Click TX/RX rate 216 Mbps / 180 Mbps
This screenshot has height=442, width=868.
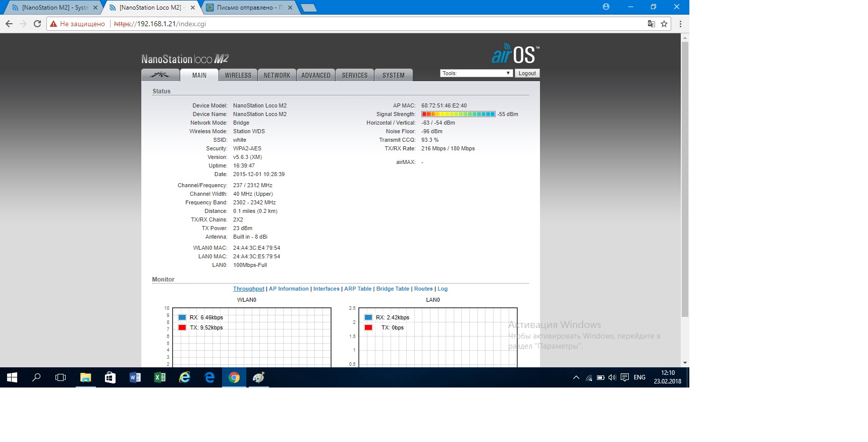tap(448, 148)
